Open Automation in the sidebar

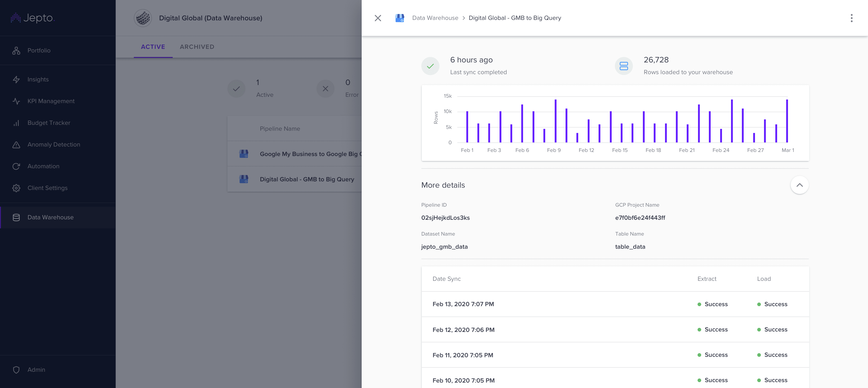pyautogui.click(x=58, y=166)
